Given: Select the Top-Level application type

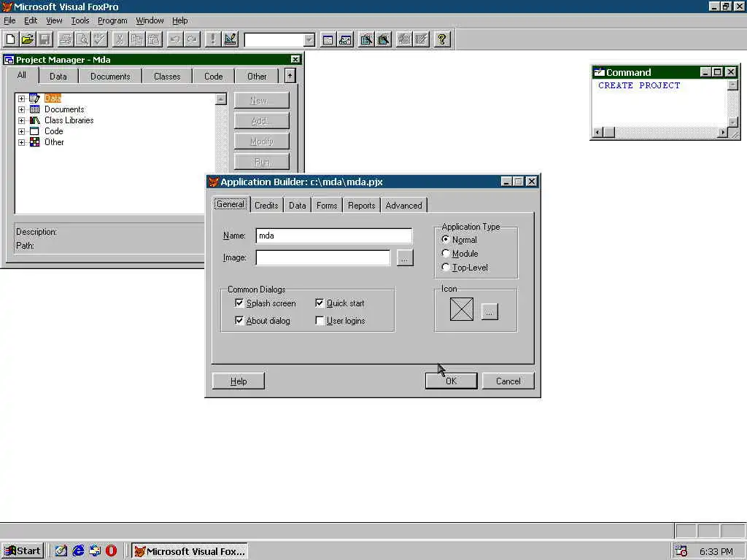Looking at the screenshot, I should (x=446, y=267).
